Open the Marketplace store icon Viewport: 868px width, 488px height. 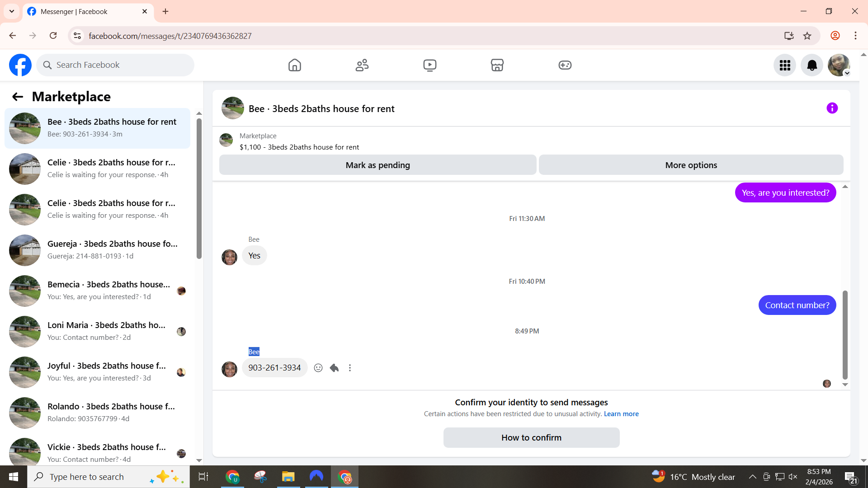click(x=497, y=65)
